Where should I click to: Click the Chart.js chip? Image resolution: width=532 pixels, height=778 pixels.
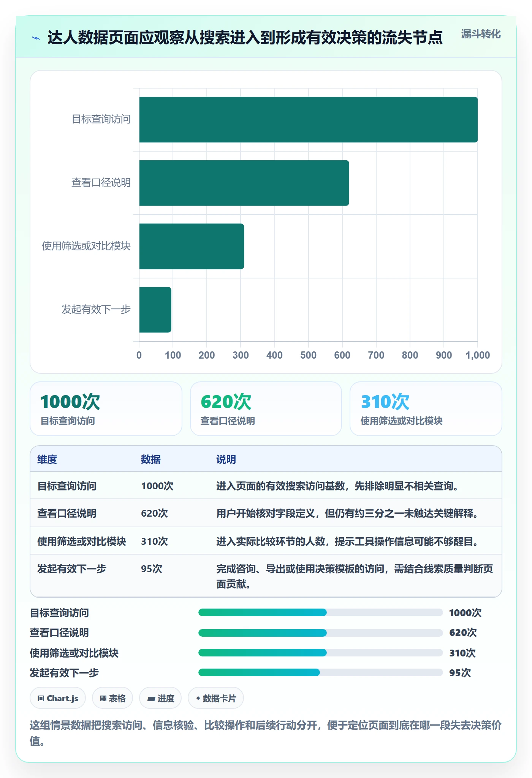point(58,698)
